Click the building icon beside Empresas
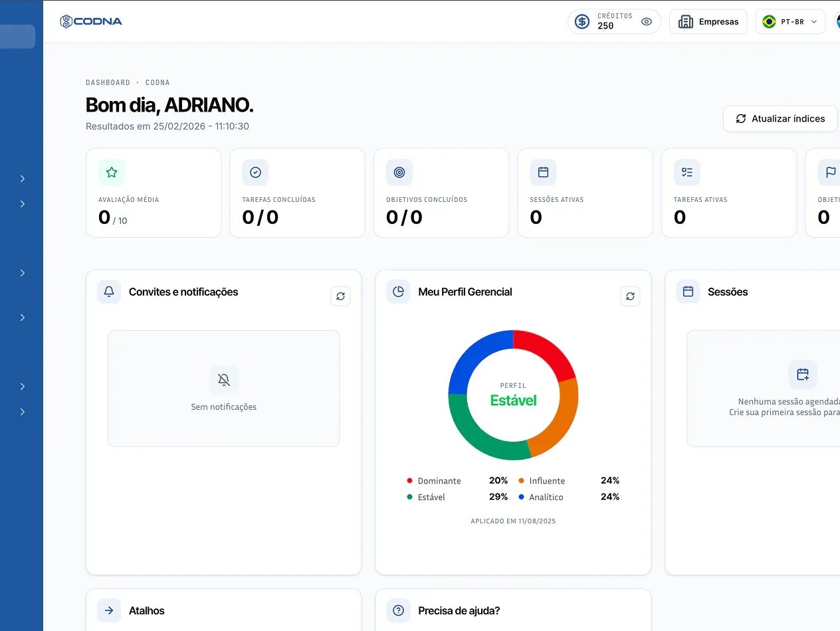 click(685, 22)
